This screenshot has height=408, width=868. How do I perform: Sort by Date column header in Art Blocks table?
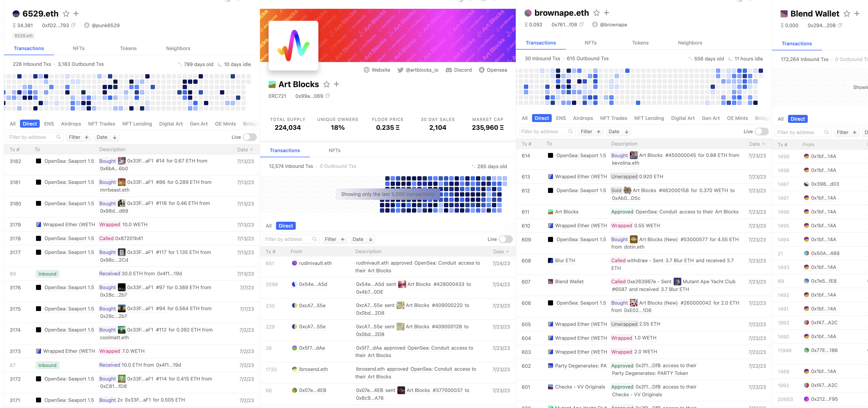click(501, 252)
